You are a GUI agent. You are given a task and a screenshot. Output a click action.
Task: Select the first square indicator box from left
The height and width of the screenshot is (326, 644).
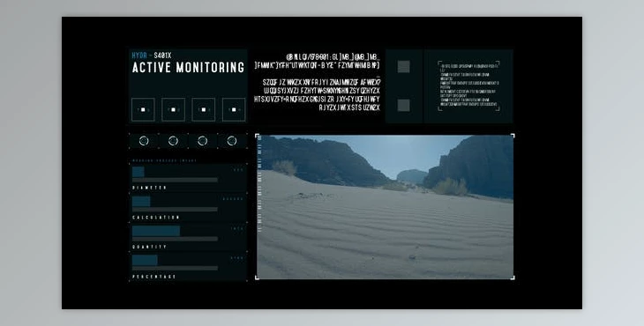click(x=143, y=109)
